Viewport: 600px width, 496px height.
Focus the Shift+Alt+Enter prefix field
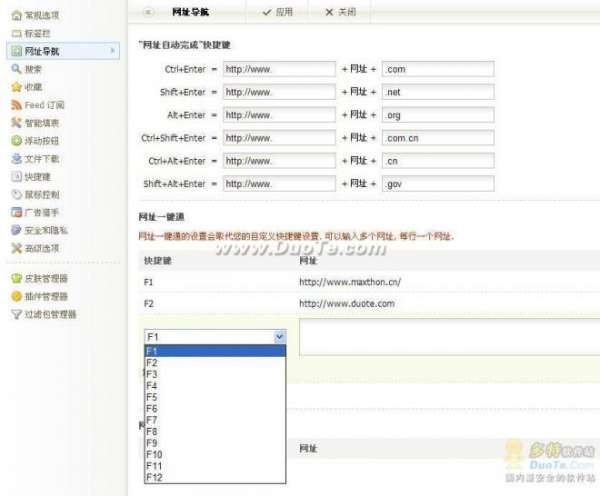[x=279, y=184]
